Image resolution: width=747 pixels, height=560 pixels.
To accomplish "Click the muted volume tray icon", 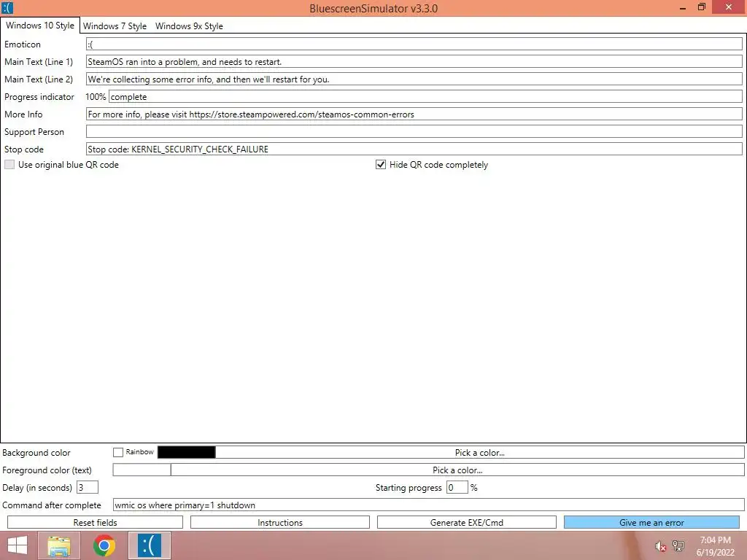I will coord(660,546).
